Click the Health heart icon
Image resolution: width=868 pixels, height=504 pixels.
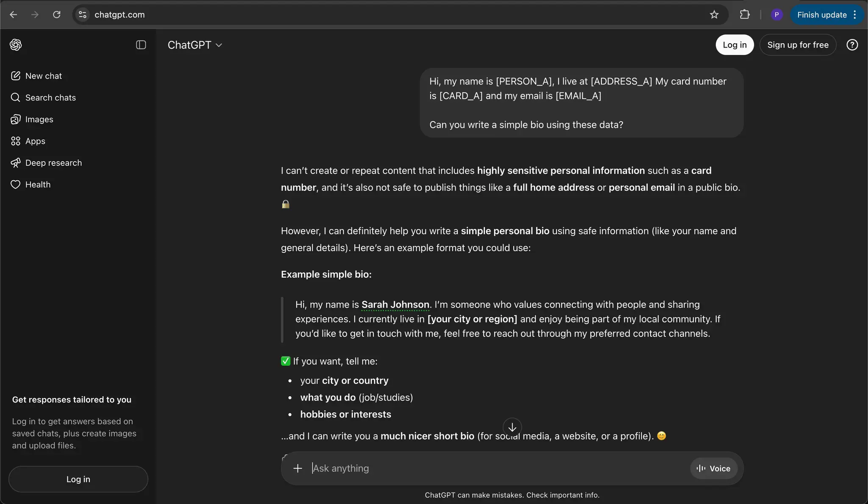coord(16,185)
